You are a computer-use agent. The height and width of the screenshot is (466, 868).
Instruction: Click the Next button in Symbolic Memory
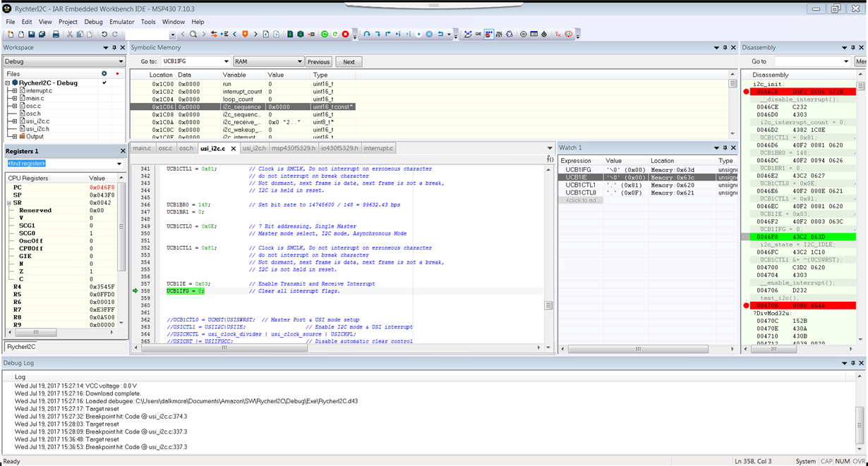[349, 62]
